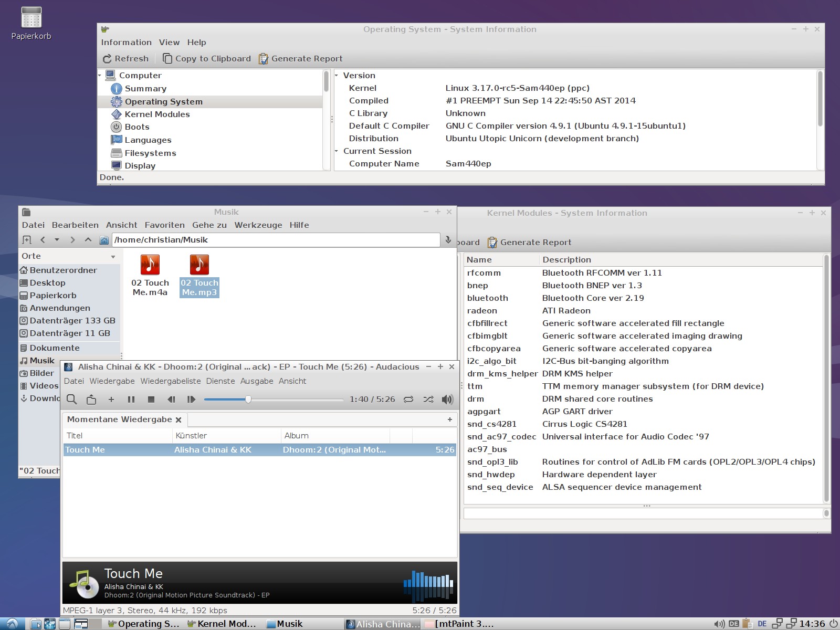Click the open files icon in Audacious
This screenshot has width=840, height=630.
[91, 400]
